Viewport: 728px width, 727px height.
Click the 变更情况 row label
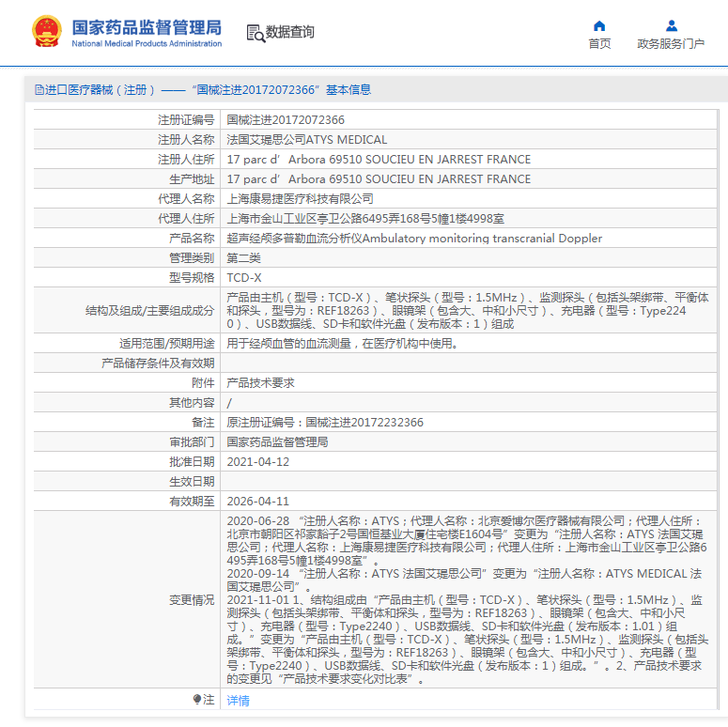coord(192,600)
